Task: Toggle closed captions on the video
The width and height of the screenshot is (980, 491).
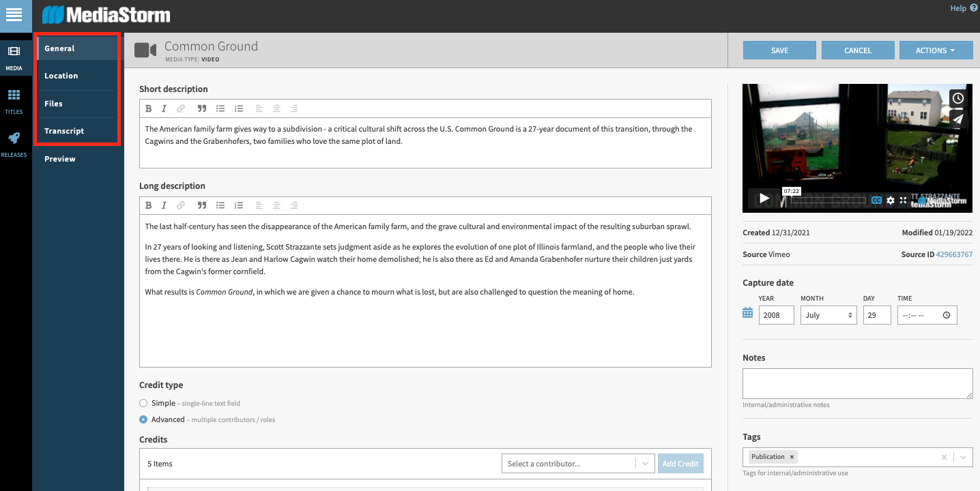Action: tap(876, 200)
